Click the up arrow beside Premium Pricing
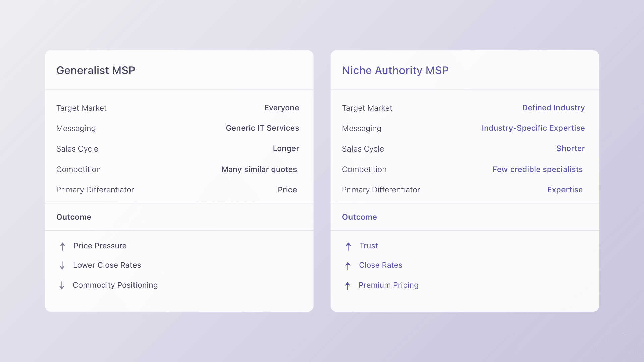644x362 pixels. [347, 286]
